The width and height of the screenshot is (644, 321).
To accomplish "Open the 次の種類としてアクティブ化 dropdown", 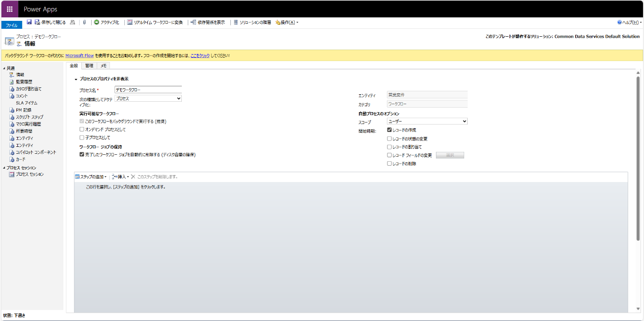I will click(148, 99).
